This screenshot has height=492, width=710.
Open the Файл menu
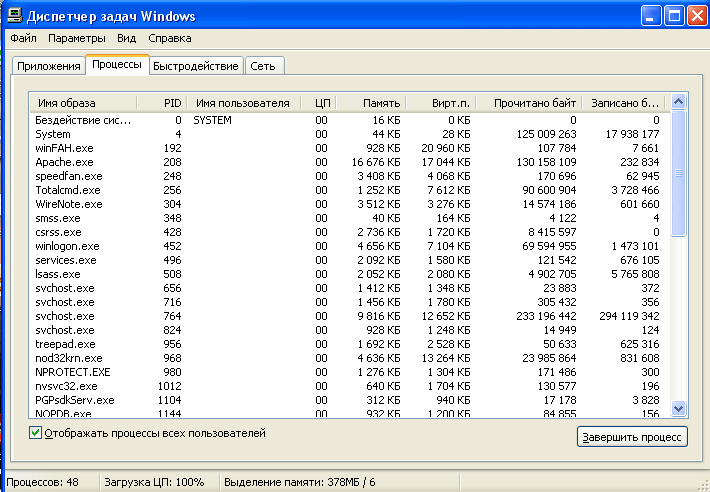pos(23,38)
